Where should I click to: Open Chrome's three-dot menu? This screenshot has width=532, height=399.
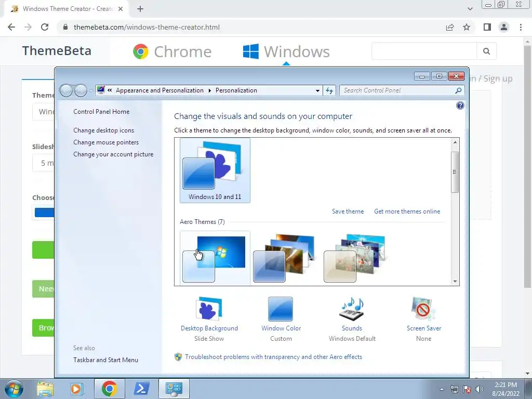tap(521, 27)
